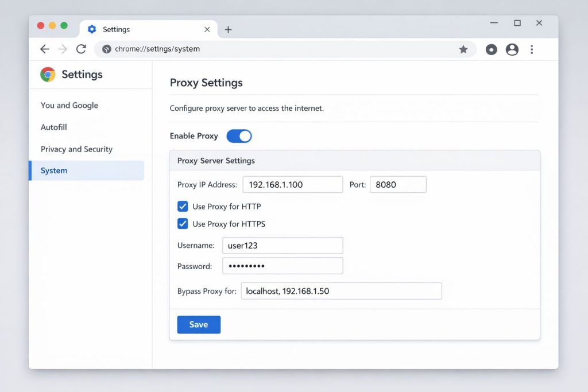Open You and Google section
Image resolution: width=588 pixels, height=392 pixels.
[69, 105]
